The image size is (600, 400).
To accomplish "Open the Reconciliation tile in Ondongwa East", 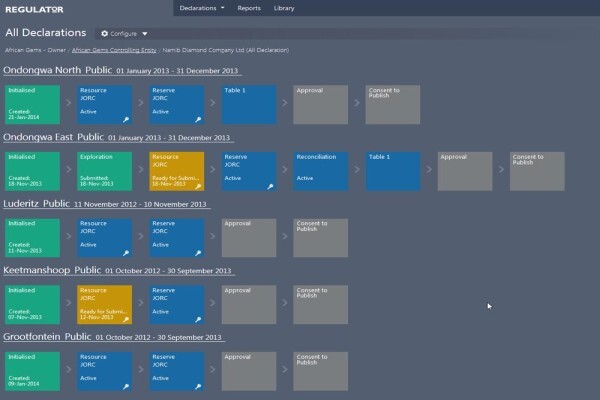I will click(321, 171).
